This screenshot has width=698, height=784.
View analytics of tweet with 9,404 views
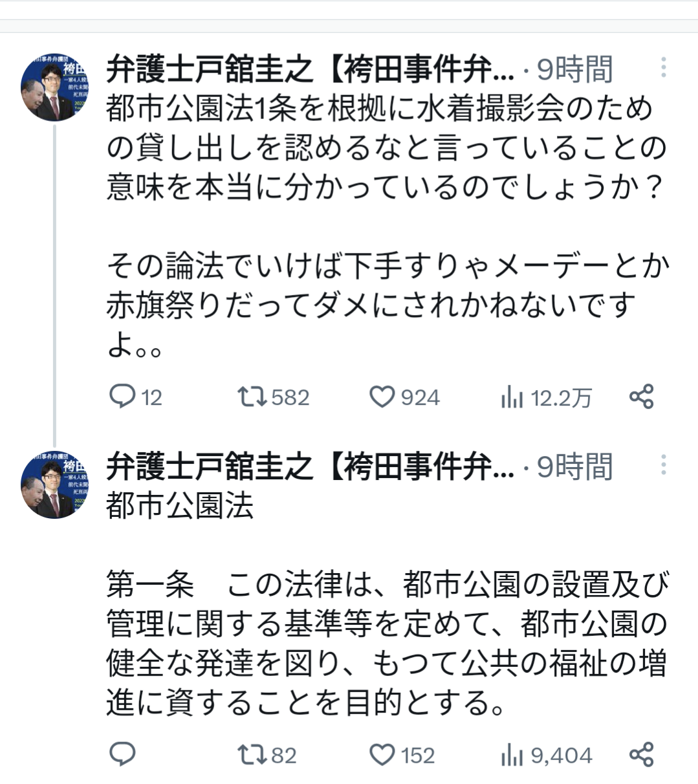click(x=512, y=756)
